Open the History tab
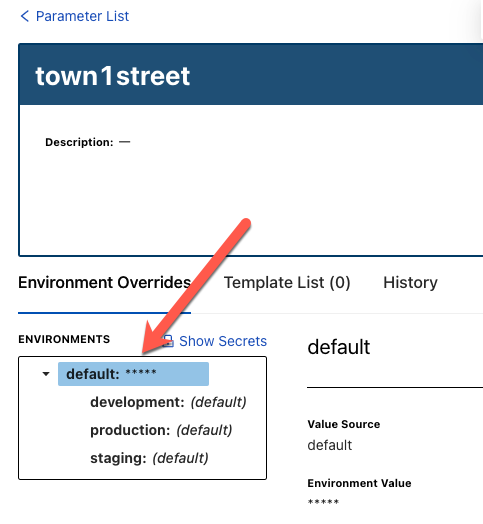483x524 pixels. tap(410, 283)
